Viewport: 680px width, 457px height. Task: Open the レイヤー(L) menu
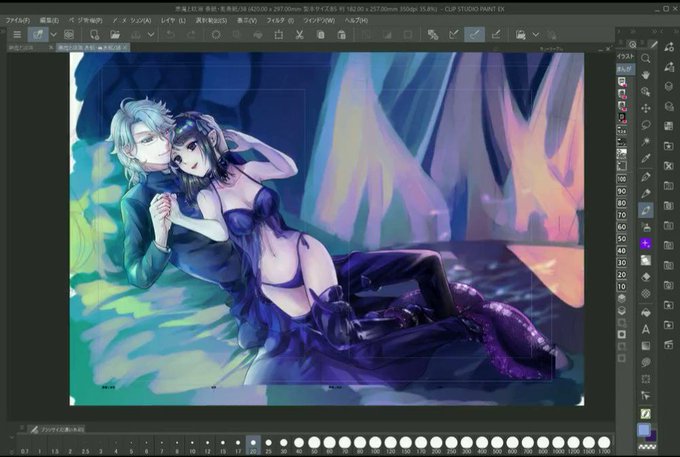pyautogui.click(x=173, y=20)
